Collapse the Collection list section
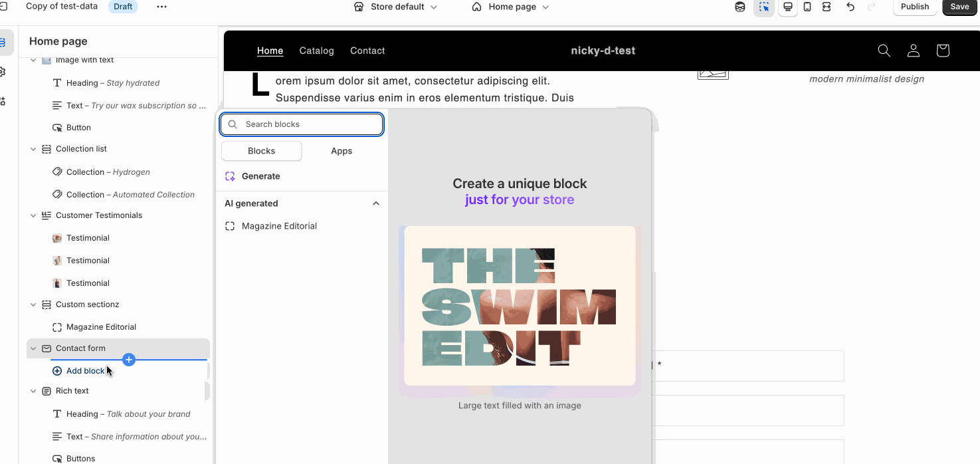This screenshot has width=980, height=464. (33, 149)
